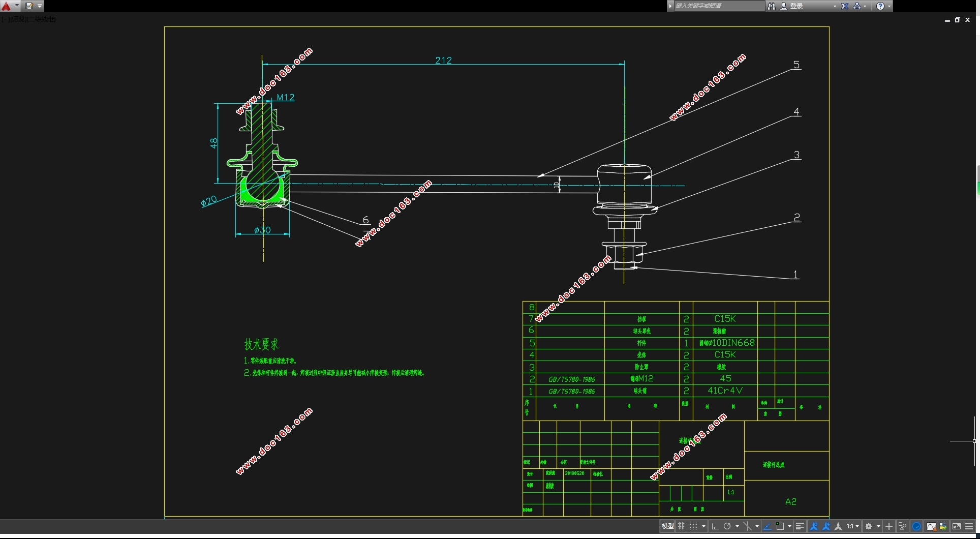Click gray annotation scale icon beside 1:1
Image resolution: width=980 pixels, height=539 pixels.
tap(838, 526)
